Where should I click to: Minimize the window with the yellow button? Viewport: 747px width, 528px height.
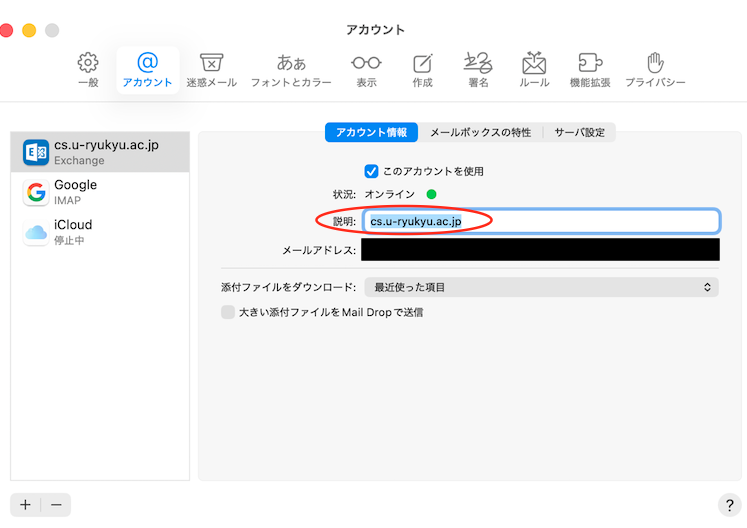tap(29, 30)
